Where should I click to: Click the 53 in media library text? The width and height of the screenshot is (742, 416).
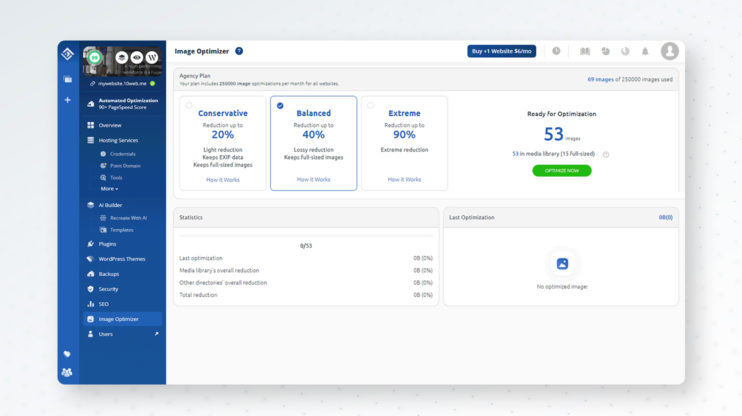tap(553, 154)
